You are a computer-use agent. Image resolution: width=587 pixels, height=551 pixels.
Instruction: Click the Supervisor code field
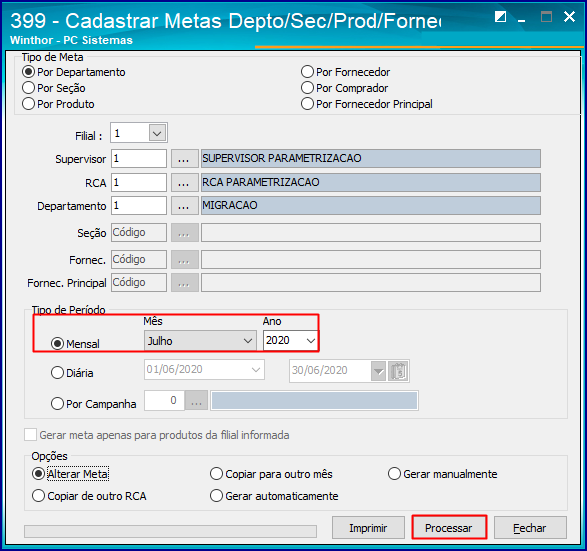[139, 159]
